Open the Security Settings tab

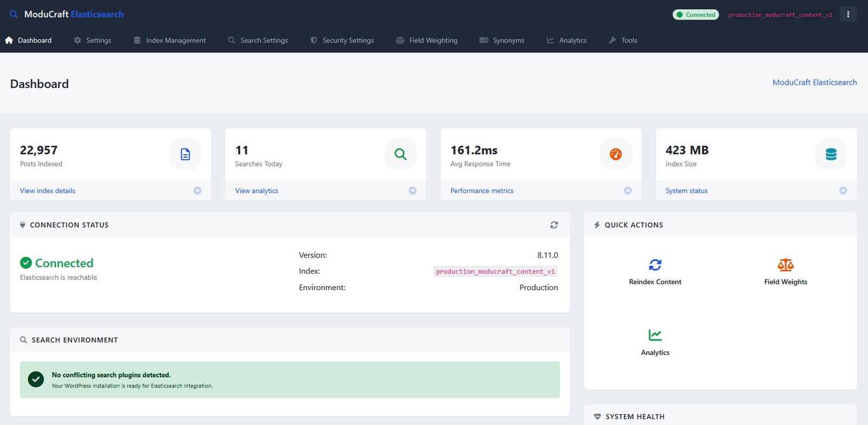click(342, 40)
